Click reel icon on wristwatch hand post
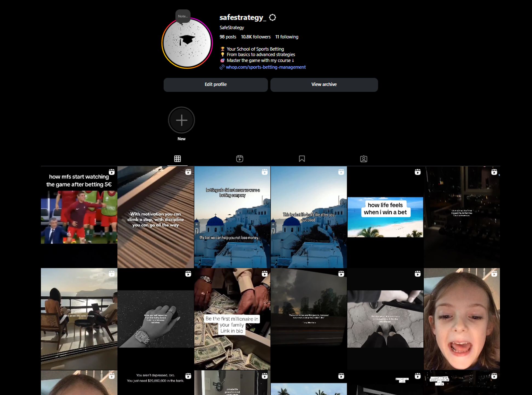This screenshot has height=395, width=532. (x=188, y=274)
